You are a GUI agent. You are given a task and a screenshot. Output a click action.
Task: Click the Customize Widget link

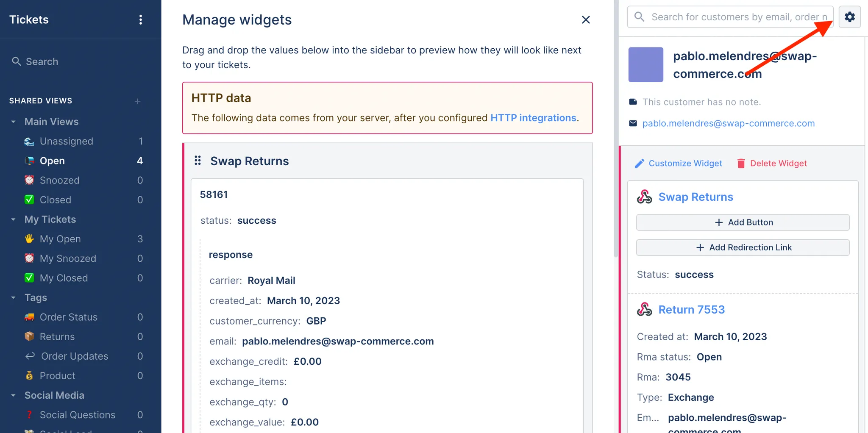pyautogui.click(x=685, y=164)
